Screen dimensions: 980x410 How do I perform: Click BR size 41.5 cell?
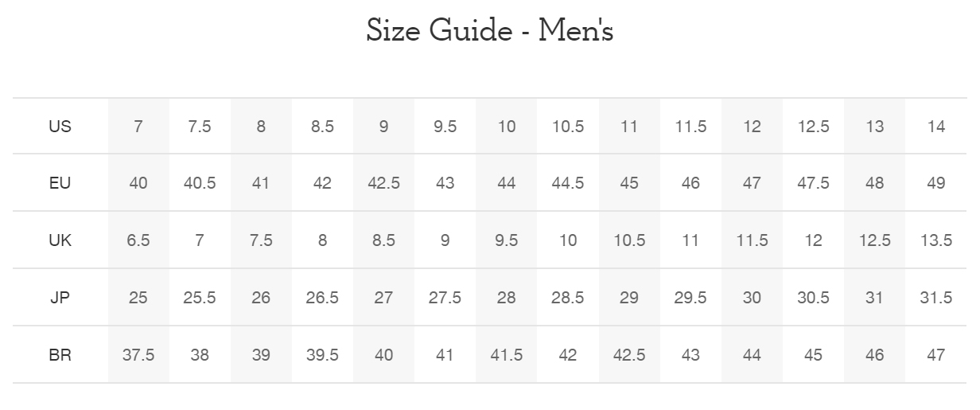(506, 355)
